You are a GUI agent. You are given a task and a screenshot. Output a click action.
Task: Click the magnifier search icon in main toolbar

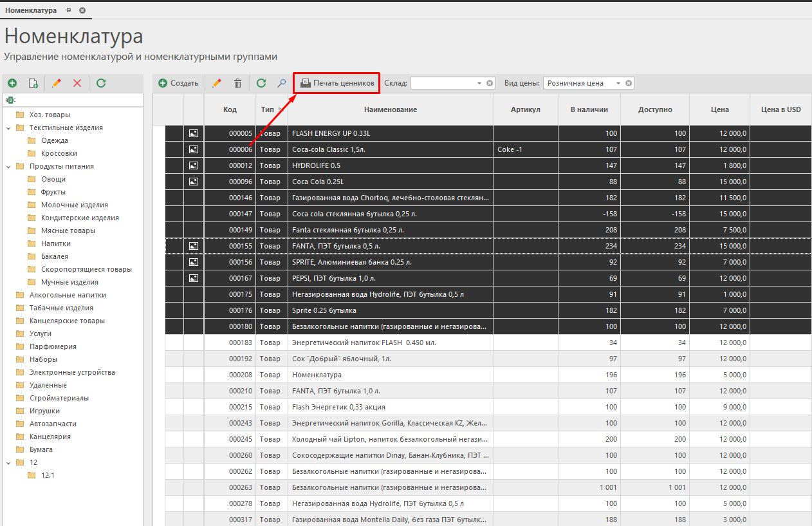coord(281,83)
